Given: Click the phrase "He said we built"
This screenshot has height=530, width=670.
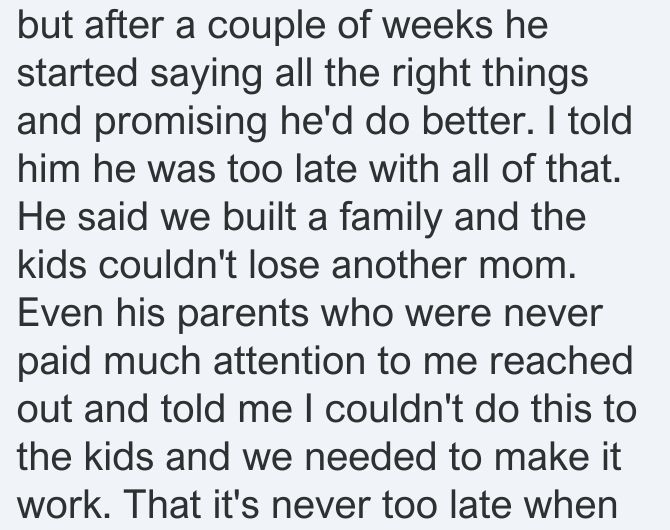Looking at the screenshot, I should [x=157, y=216].
